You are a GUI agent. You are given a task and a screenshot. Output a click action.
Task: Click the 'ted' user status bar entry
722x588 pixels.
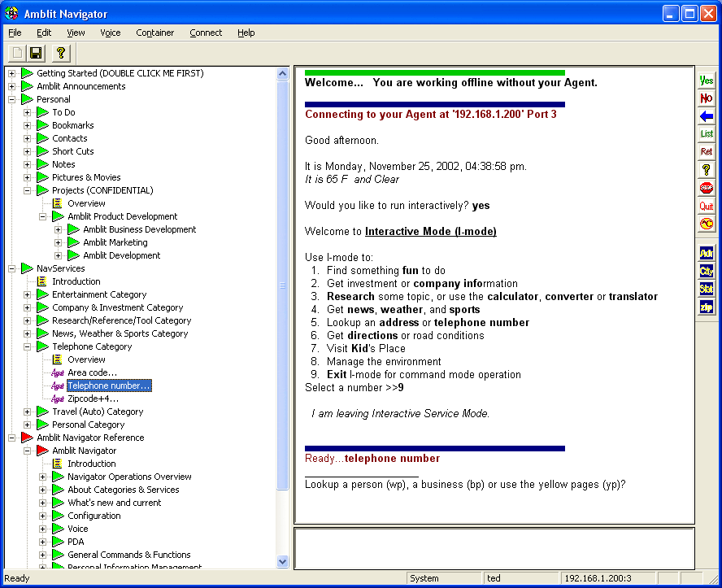pyautogui.click(x=520, y=578)
